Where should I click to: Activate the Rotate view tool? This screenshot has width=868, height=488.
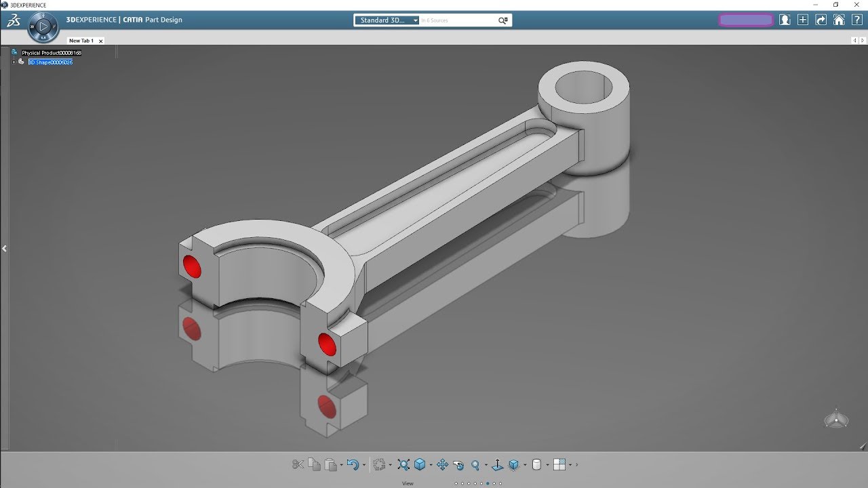[458, 465]
